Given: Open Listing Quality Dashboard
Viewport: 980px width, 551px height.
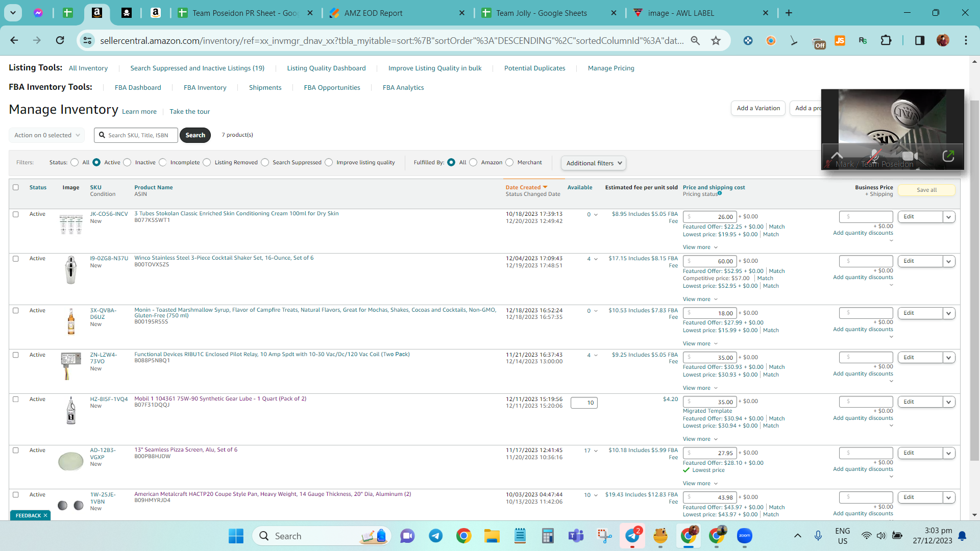Looking at the screenshot, I should point(326,68).
